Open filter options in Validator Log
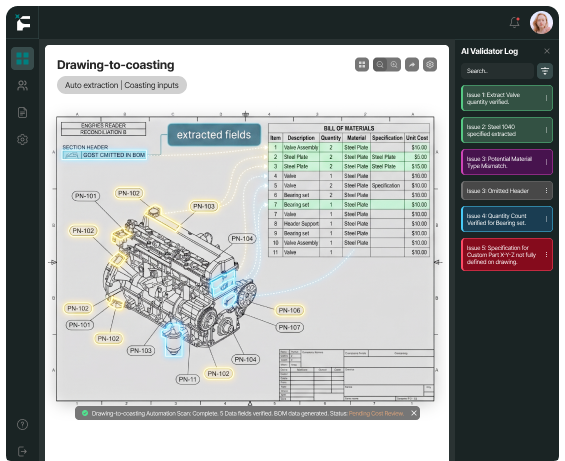565x461 pixels. (545, 71)
